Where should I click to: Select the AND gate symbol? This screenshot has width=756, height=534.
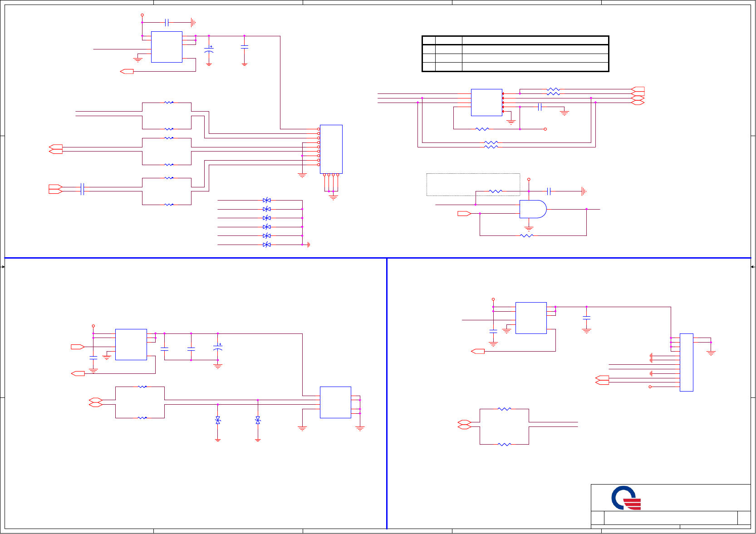pos(533,209)
